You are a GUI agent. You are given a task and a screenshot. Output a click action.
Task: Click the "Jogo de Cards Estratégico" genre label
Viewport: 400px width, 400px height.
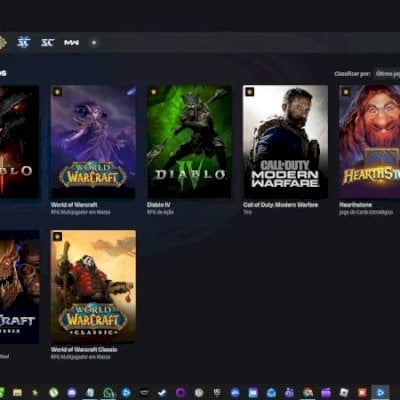click(366, 212)
